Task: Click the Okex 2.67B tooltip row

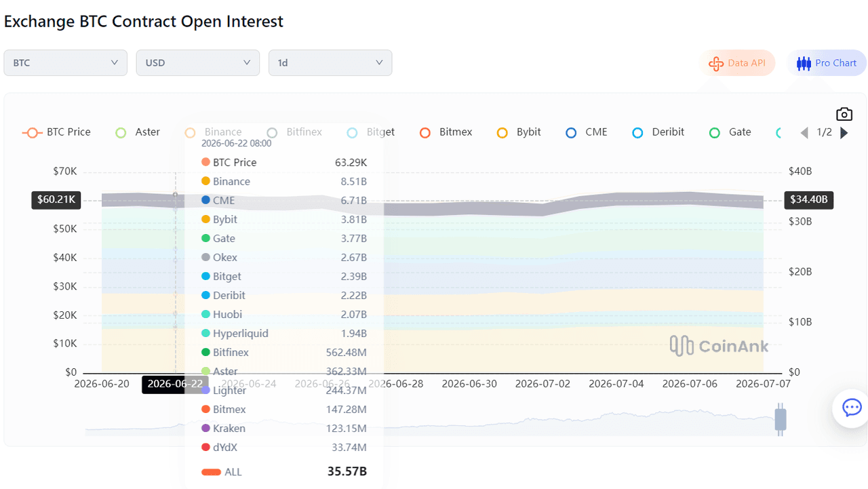Action: click(284, 258)
